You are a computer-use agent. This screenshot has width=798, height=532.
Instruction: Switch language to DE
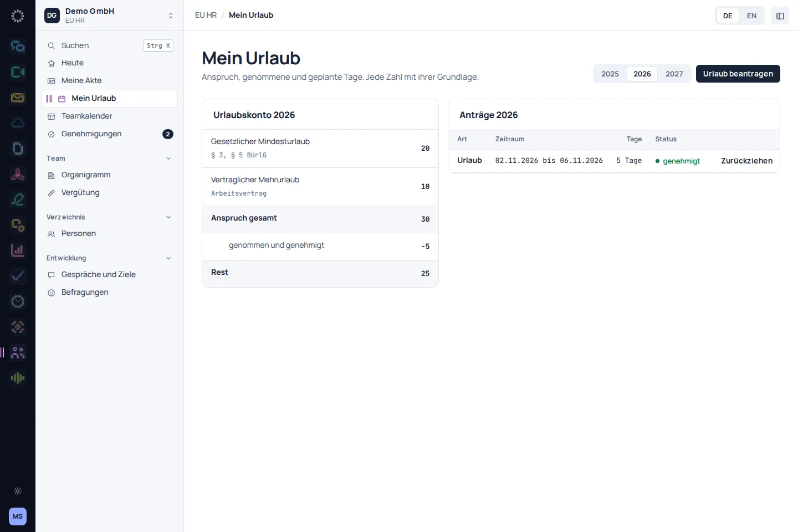click(x=728, y=16)
